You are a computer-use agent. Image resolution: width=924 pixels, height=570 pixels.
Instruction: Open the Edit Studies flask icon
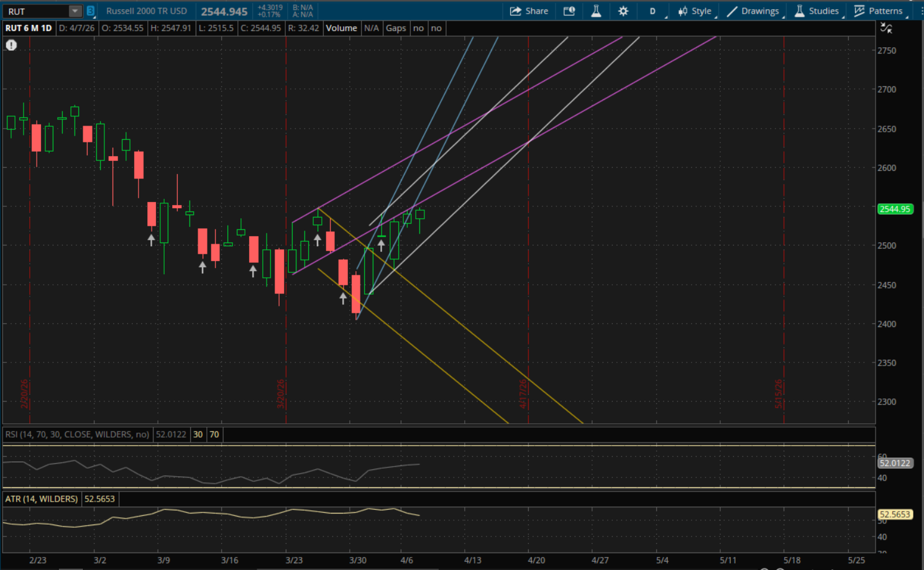596,11
